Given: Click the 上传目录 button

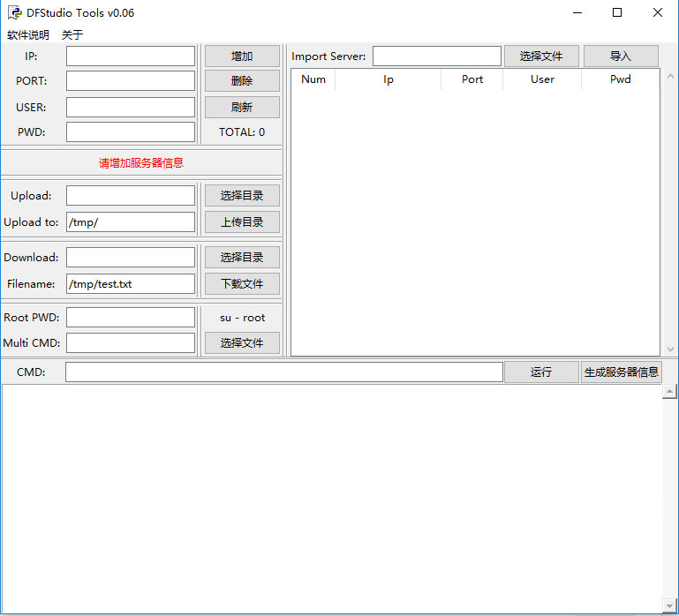Looking at the screenshot, I should click(242, 222).
